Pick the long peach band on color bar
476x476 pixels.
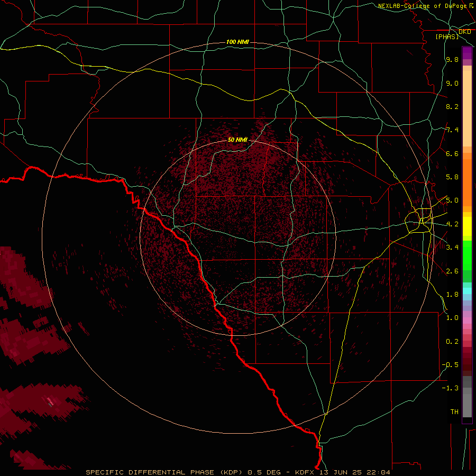click(x=467, y=108)
